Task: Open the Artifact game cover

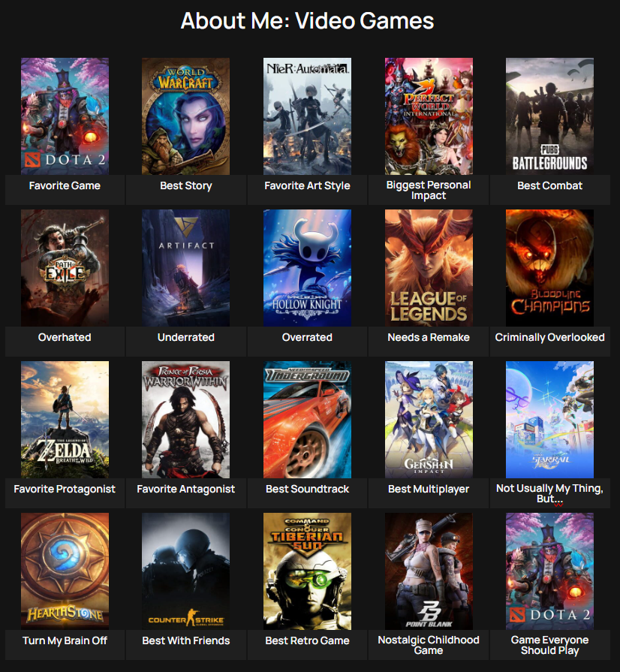Action: click(x=185, y=268)
